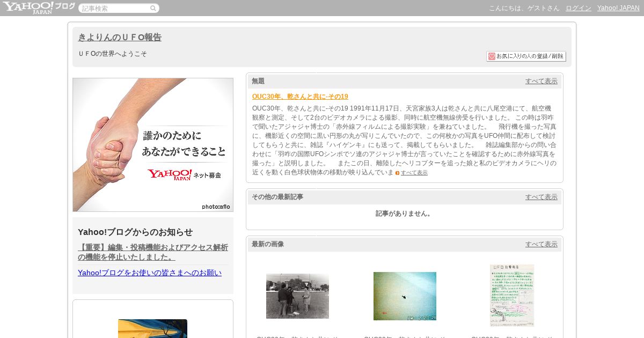Click すべて表示 in 最新の画像 header
Image resolution: width=644 pixels, height=338 pixels.
click(x=541, y=244)
